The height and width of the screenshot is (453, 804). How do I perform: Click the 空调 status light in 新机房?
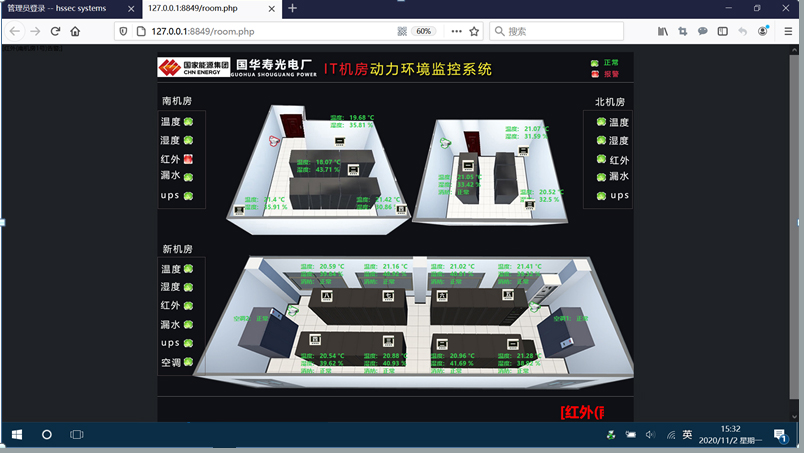(x=187, y=362)
